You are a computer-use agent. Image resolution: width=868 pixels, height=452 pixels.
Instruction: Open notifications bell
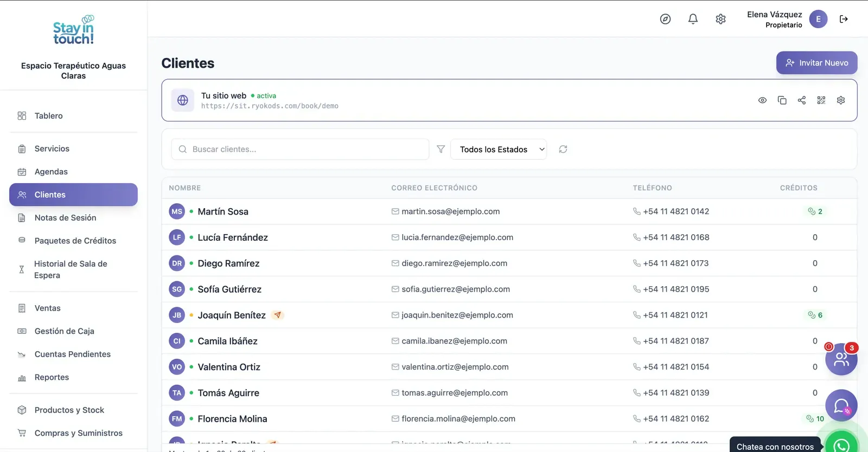tap(693, 19)
